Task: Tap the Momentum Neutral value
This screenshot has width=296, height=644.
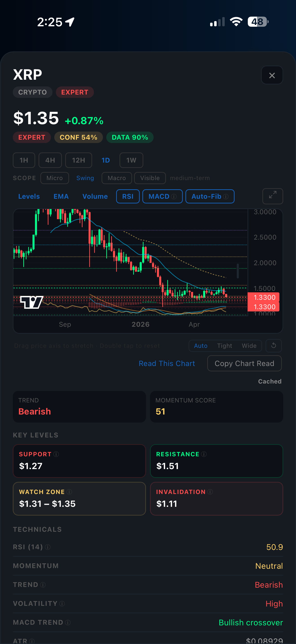Action: tap(269, 566)
